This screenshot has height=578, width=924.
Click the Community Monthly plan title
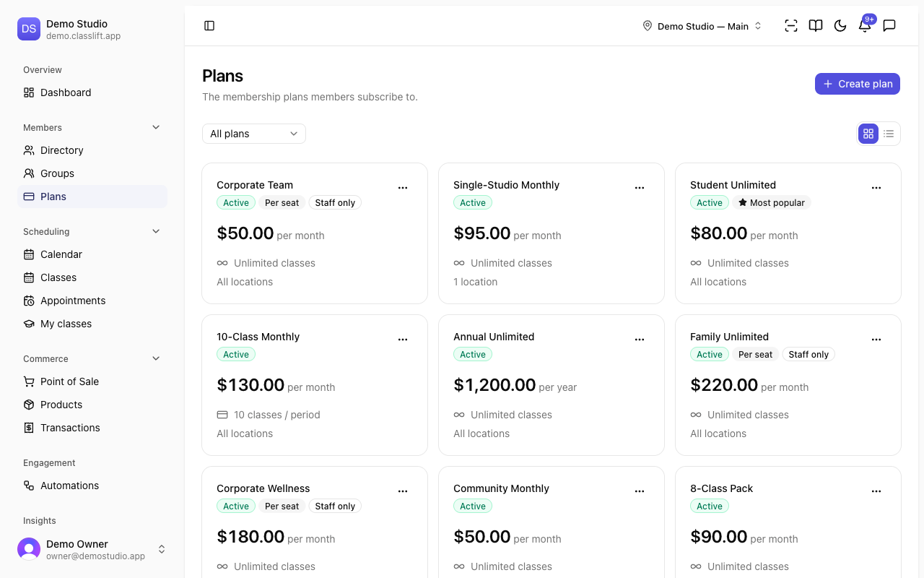pyautogui.click(x=501, y=488)
